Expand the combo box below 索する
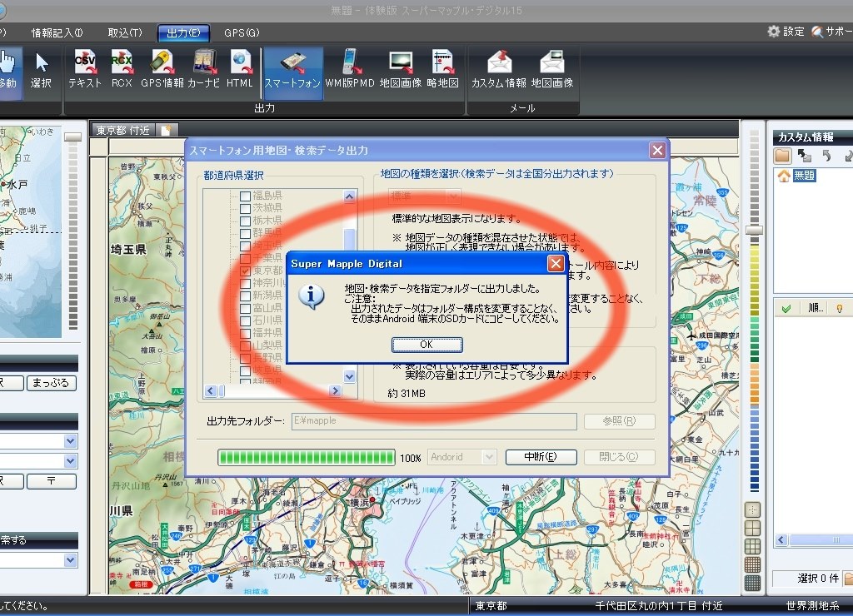 [70, 560]
